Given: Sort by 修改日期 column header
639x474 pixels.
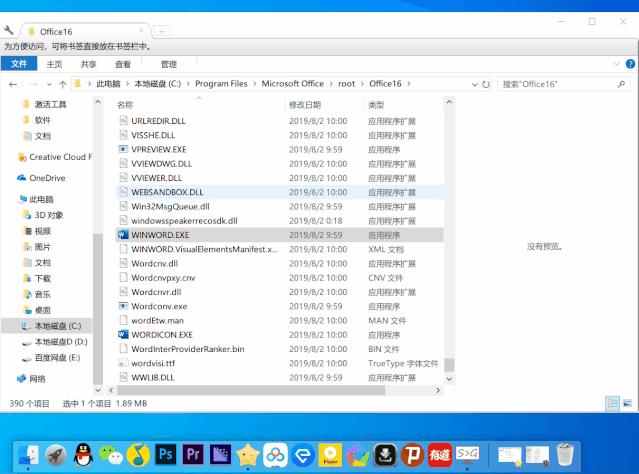Looking at the screenshot, I should pos(305,105).
